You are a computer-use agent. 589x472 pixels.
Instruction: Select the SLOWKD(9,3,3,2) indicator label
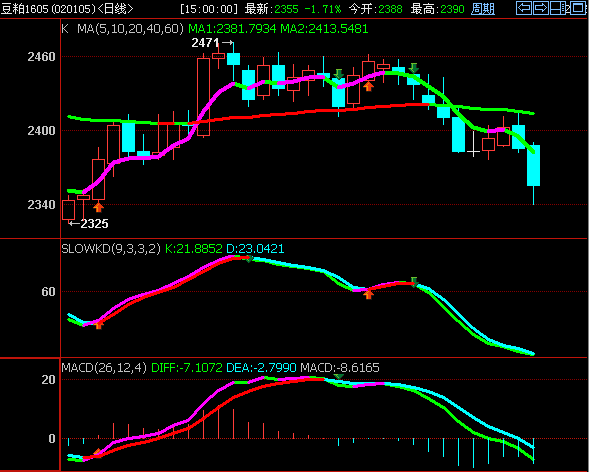[111, 249]
